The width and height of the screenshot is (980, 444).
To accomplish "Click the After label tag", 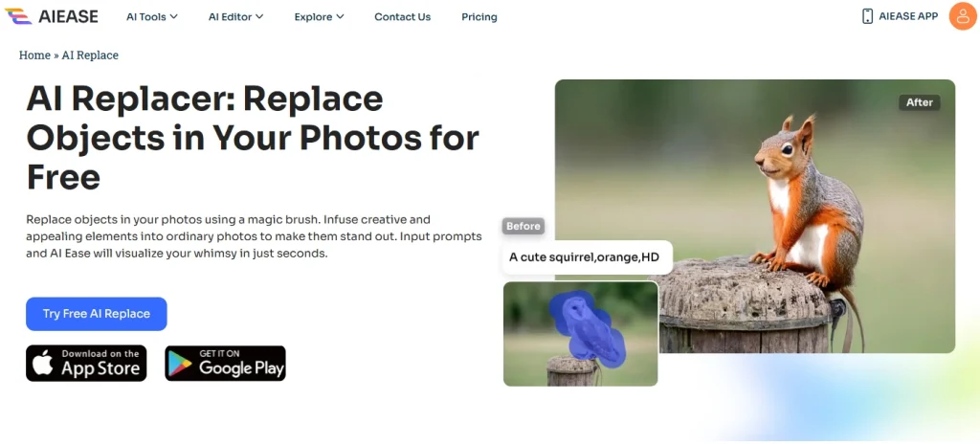I will click(x=920, y=102).
